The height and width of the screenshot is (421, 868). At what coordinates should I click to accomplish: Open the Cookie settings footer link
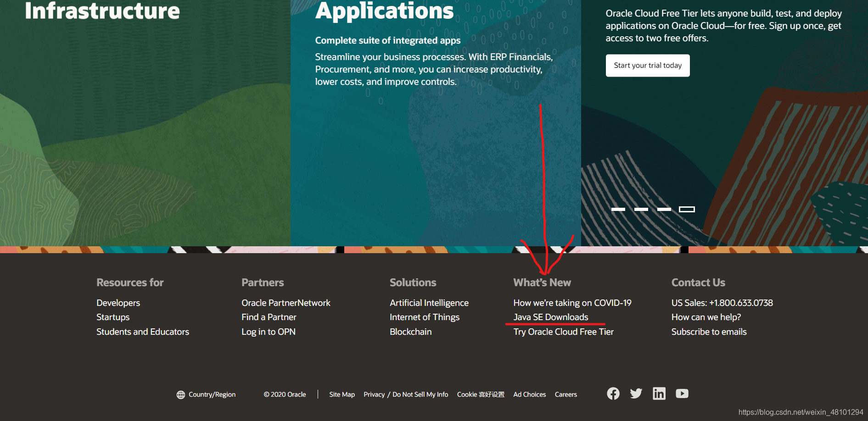[481, 394]
